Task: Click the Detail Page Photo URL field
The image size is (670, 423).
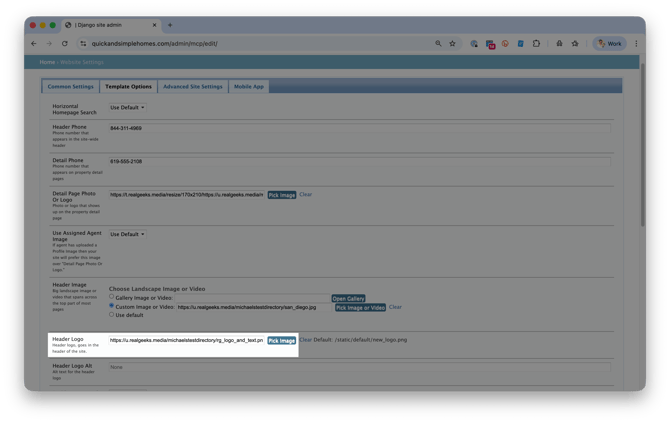Action: 187,195
